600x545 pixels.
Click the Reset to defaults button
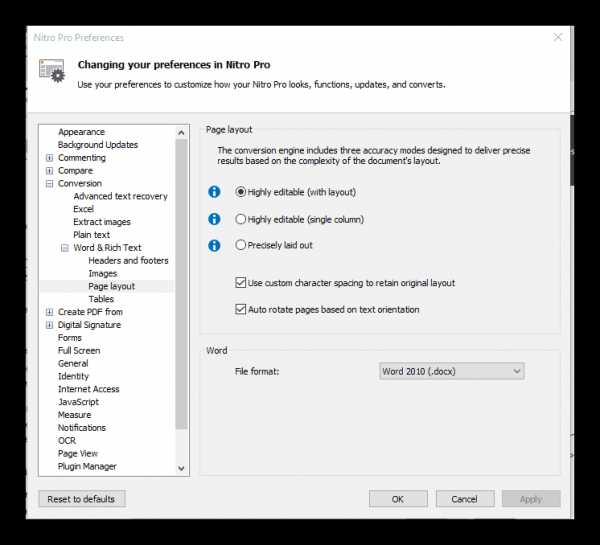tap(82, 499)
